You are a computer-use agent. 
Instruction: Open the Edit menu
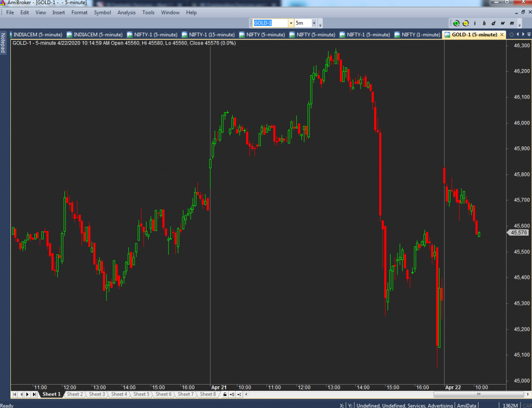coord(24,12)
